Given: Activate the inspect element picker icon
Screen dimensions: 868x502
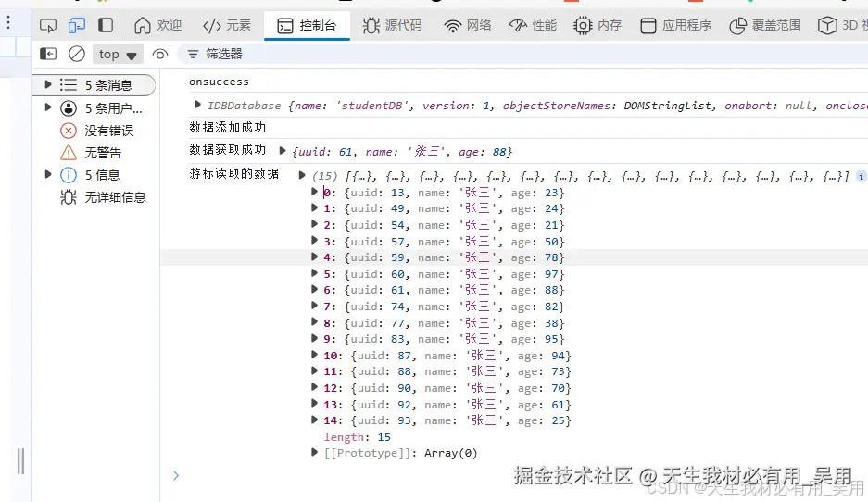Looking at the screenshot, I should (x=48, y=25).
